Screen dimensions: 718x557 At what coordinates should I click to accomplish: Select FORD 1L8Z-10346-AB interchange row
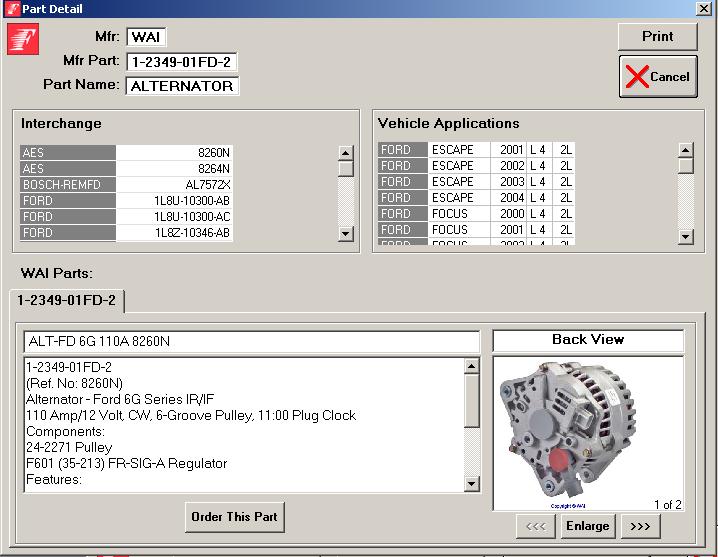126,233
